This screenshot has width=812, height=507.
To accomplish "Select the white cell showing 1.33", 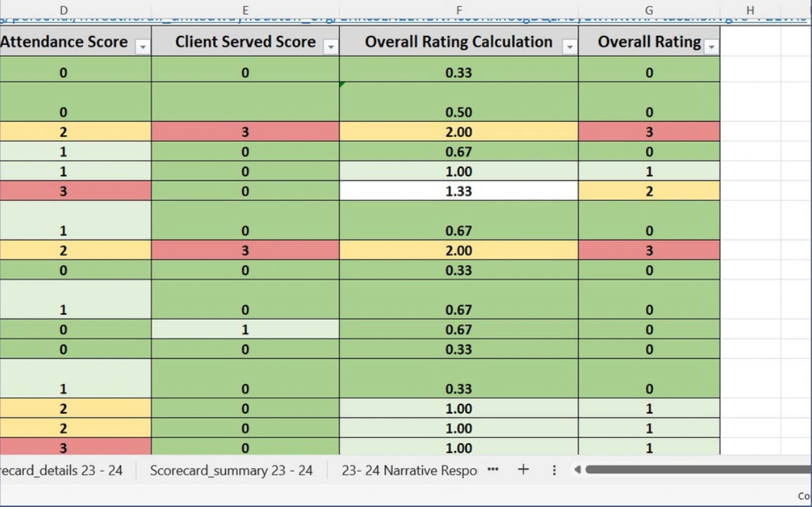I will click(x=459, y=191).
